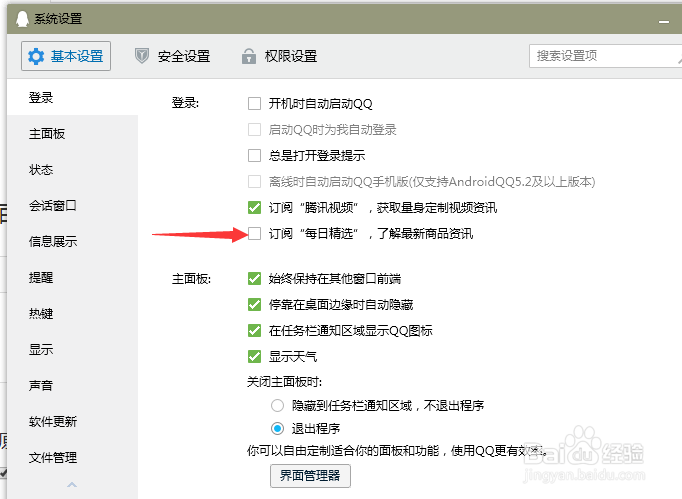
Task: Click the QQ penguin icon in title bar
Action: coord(22,19)
